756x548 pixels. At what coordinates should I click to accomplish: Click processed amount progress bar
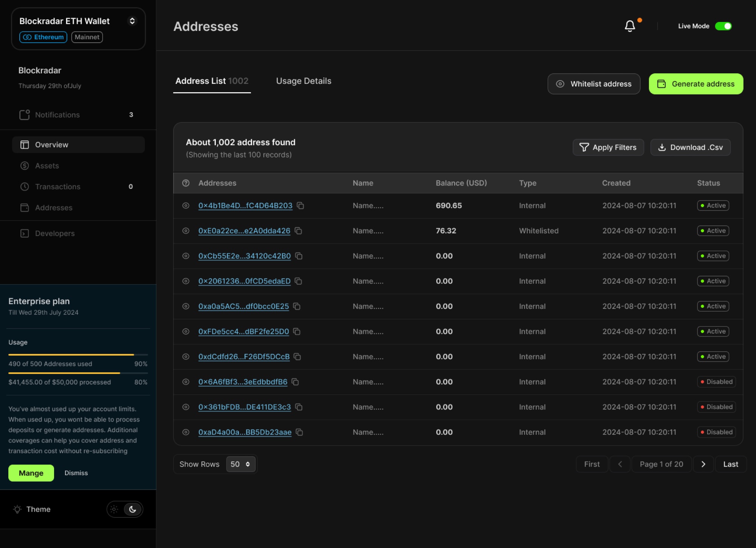78,373
